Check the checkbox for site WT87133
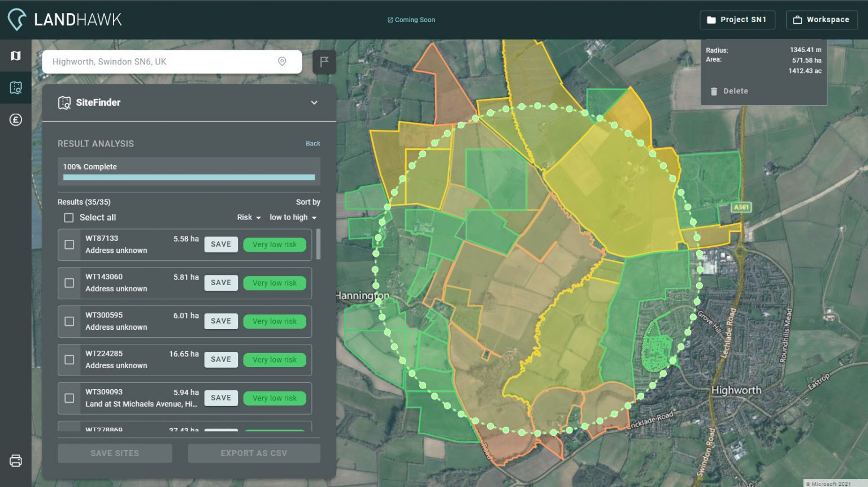868x487 pixels. [x=69, y=244]
